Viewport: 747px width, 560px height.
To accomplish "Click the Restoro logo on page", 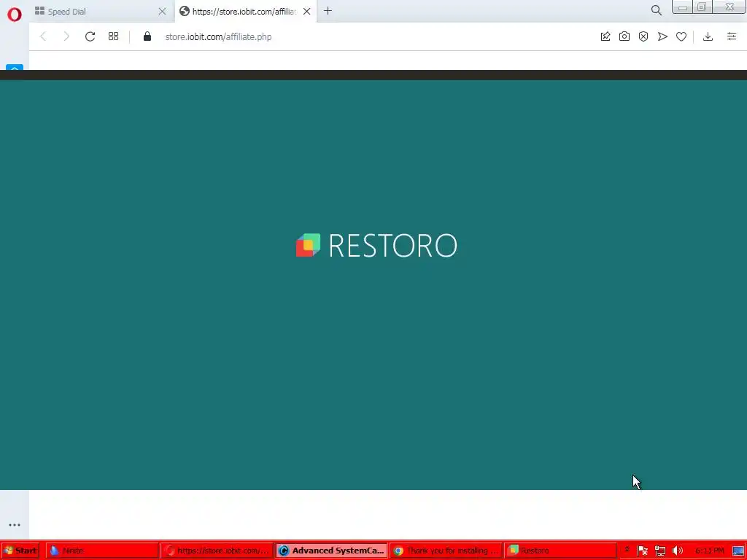I will point(376,246).
